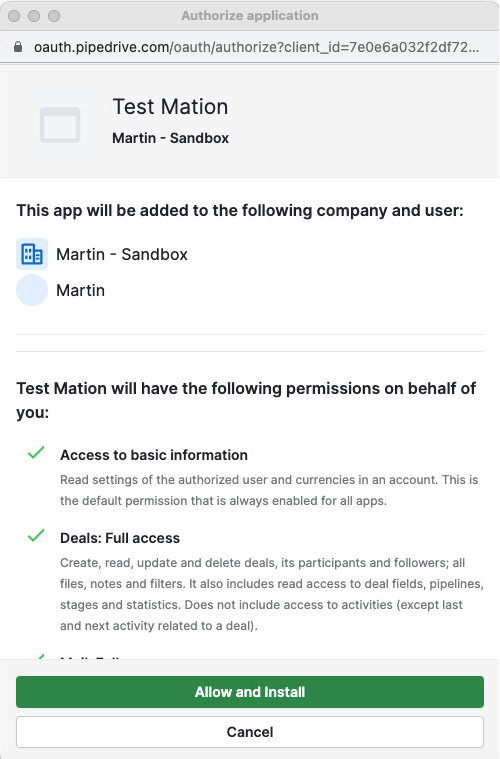This screenshot has width=500, height=759.
Task: Select the Access to basic information heading
Action: 154,455
